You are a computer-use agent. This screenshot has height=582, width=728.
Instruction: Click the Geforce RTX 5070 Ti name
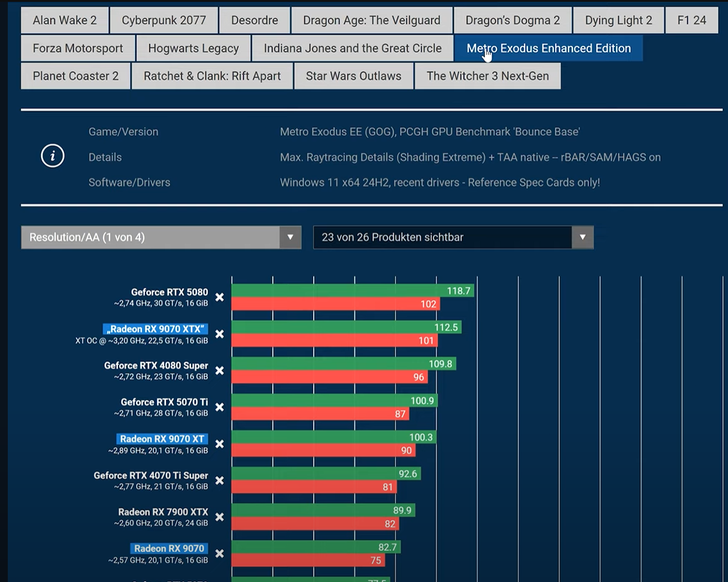point(164,402)
